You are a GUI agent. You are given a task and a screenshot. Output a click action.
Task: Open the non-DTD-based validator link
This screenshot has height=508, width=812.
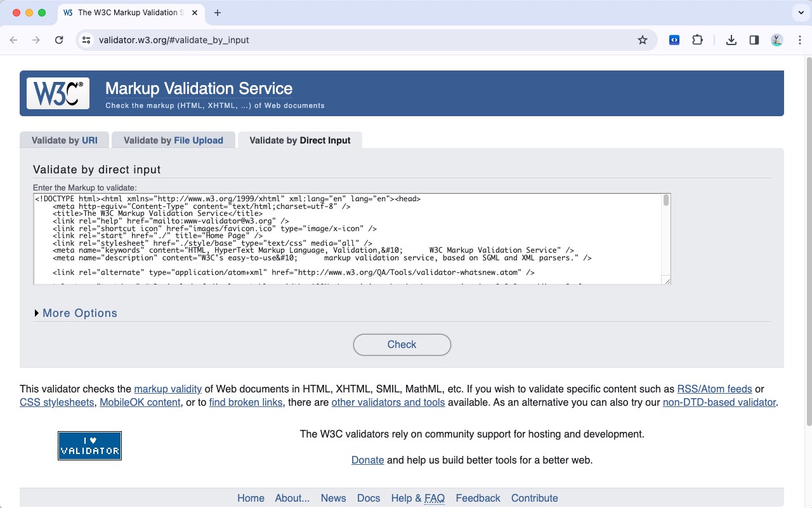[x=719, y=402]
